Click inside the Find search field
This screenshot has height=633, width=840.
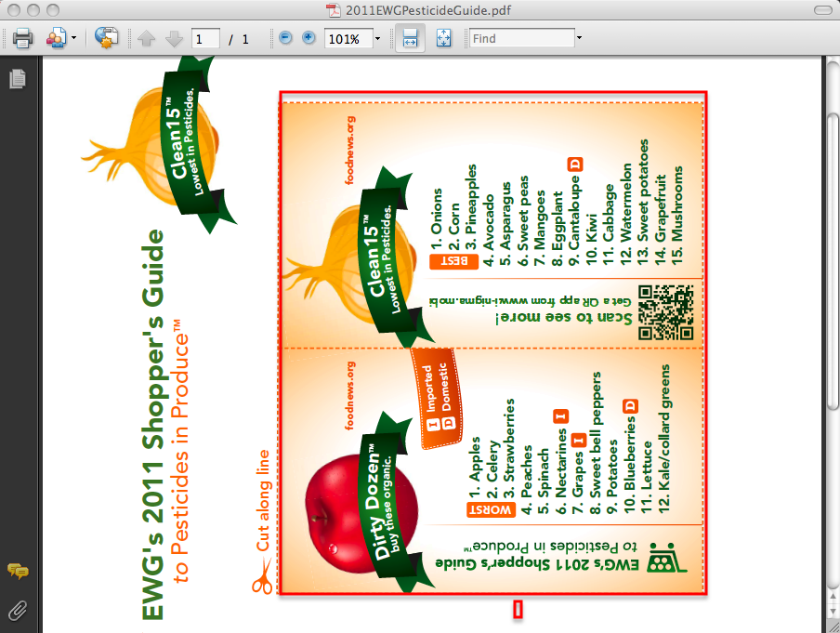(522, 39)
